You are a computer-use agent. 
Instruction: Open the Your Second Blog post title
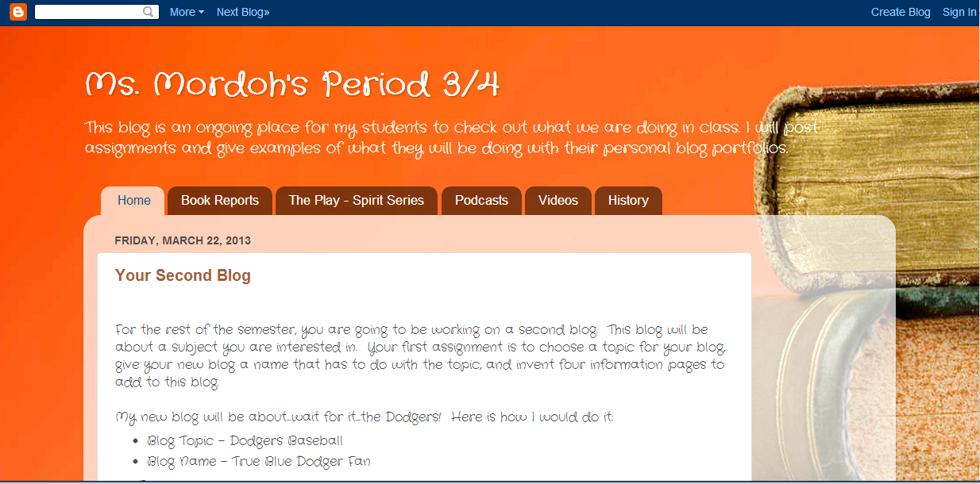pos(183,275)
